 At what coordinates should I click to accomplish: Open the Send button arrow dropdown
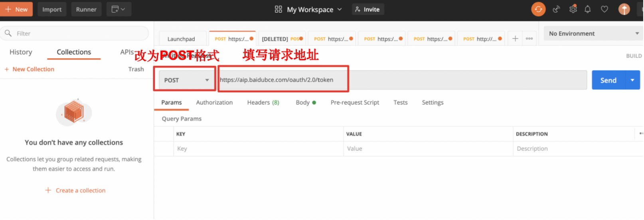[x=633, y=80]
